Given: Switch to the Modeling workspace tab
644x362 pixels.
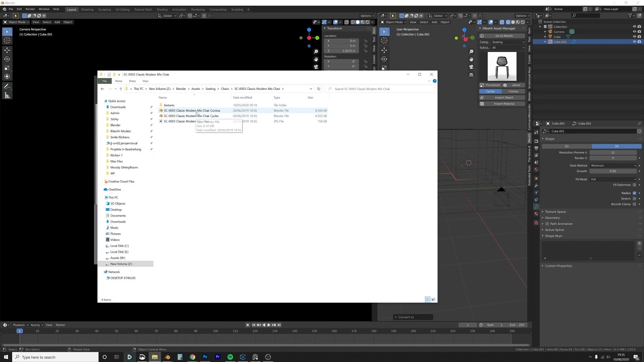Looking at the screenshot, I should 87,10.
